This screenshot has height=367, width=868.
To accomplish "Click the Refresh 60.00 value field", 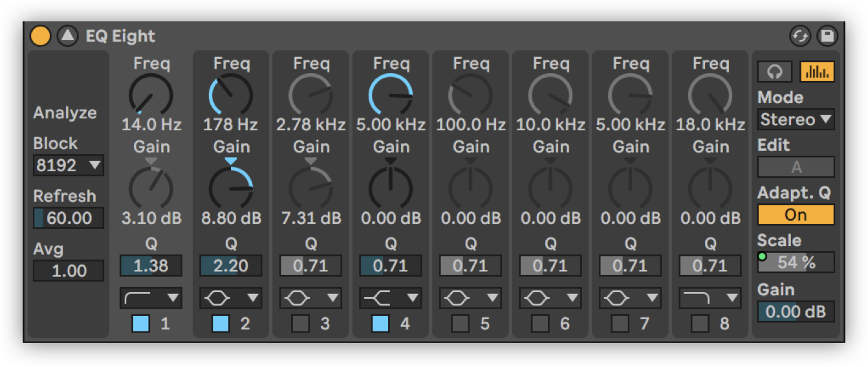I will coord(69,218).
